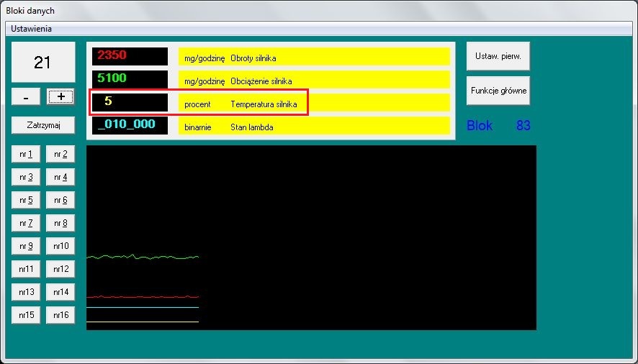Increase block number with plus button
638x364 pixels.
pos(60,97)
